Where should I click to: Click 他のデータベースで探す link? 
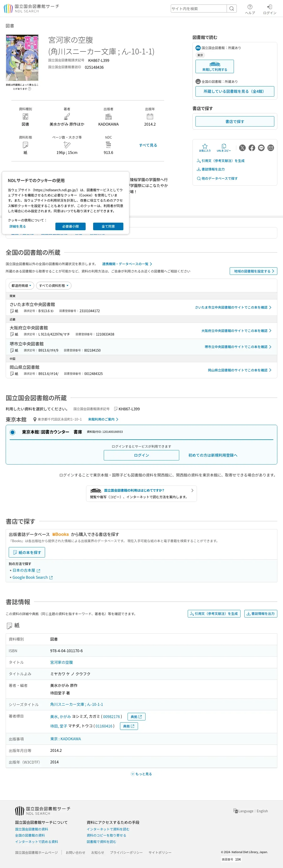[217, 178]
